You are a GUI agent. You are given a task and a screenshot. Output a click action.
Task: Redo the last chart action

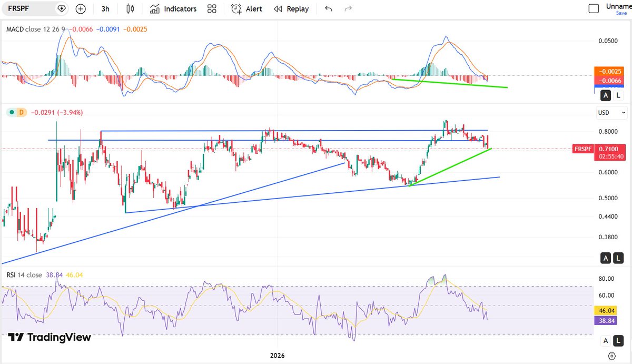348,9
